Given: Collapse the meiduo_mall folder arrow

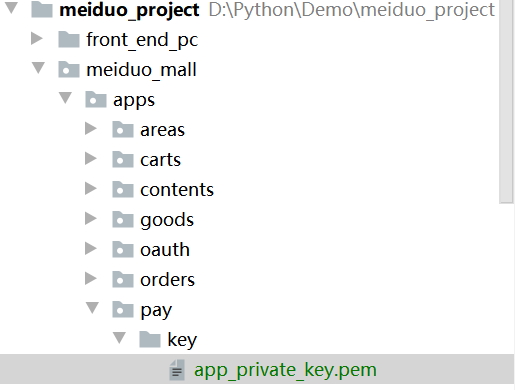Looking at the screenshot, I should coord(38,68).
